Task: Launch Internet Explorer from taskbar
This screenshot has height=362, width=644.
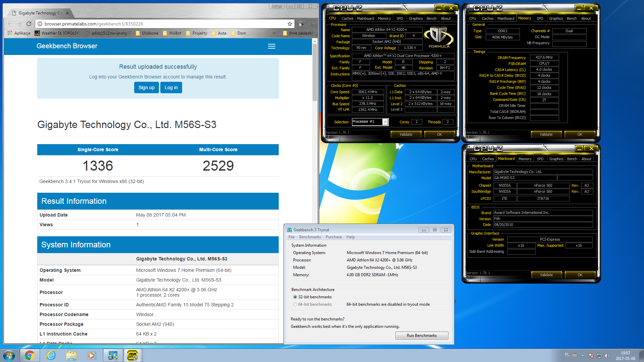Action: [x=51, y=355]
